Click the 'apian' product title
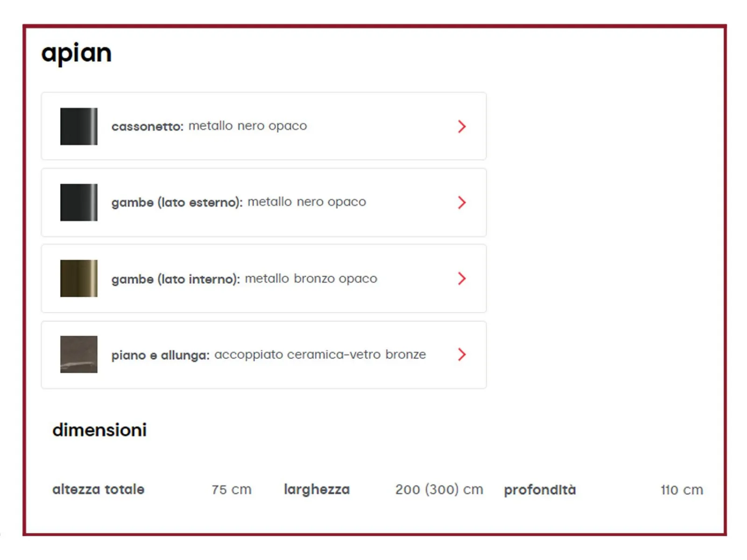747x560 pixels. (77, 54)
